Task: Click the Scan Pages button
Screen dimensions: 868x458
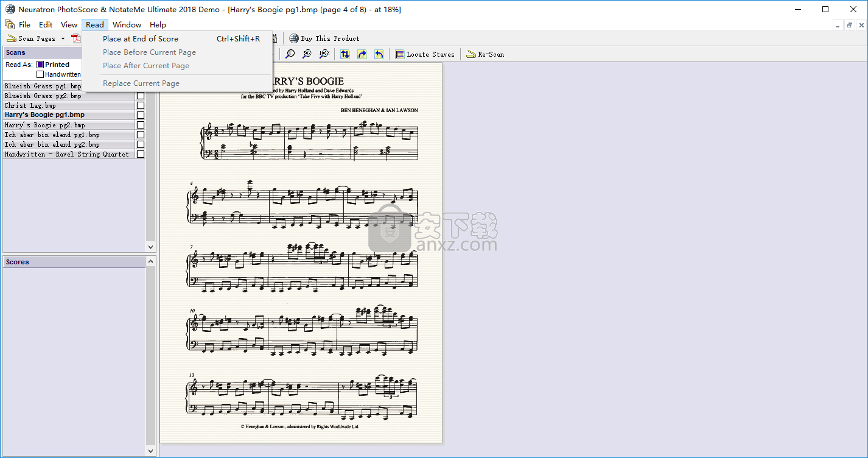Action: (x=32, y=38)
